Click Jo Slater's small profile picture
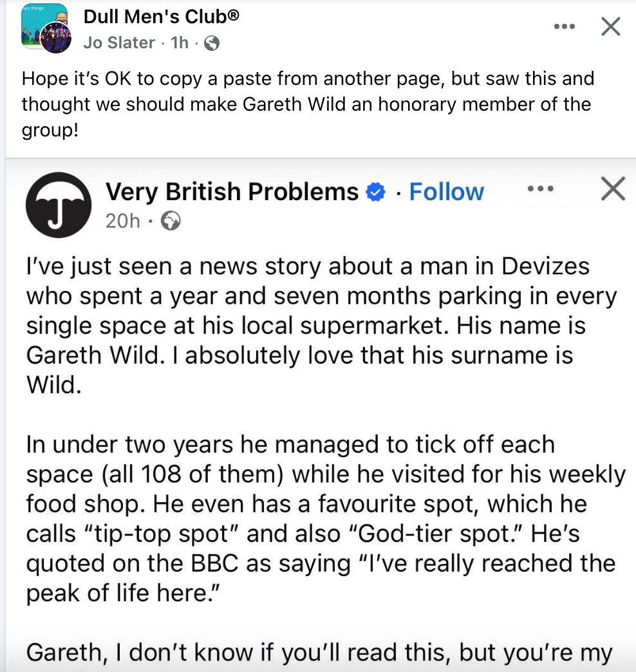The width and height of the screenshot is (636, 672). pos(55,38)
